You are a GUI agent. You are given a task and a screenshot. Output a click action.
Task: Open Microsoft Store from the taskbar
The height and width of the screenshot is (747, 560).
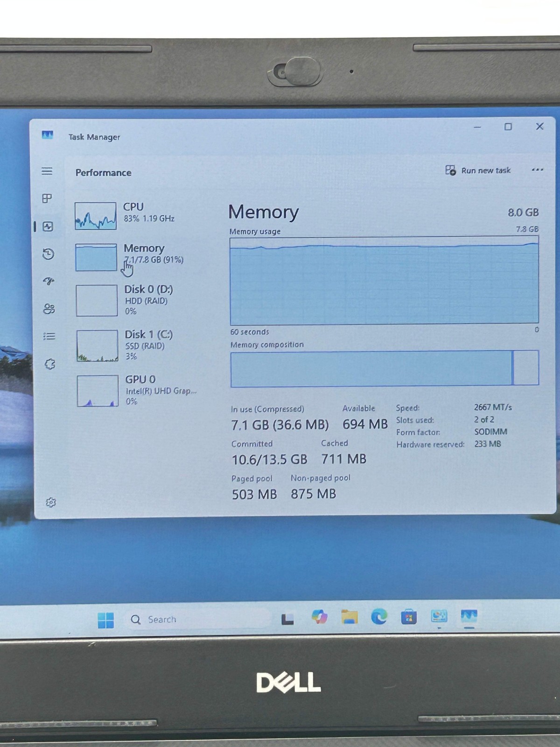tap(409, 617)
